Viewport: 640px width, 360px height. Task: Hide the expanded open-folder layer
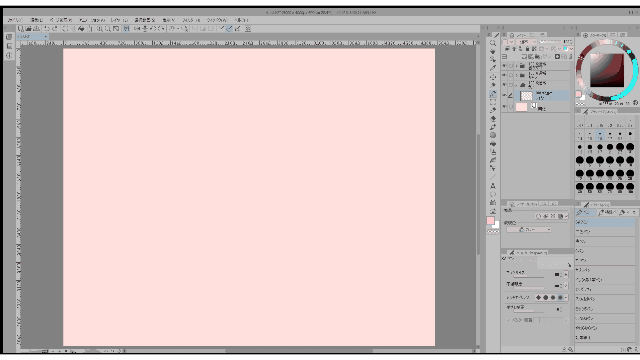[x=504, y=85]
